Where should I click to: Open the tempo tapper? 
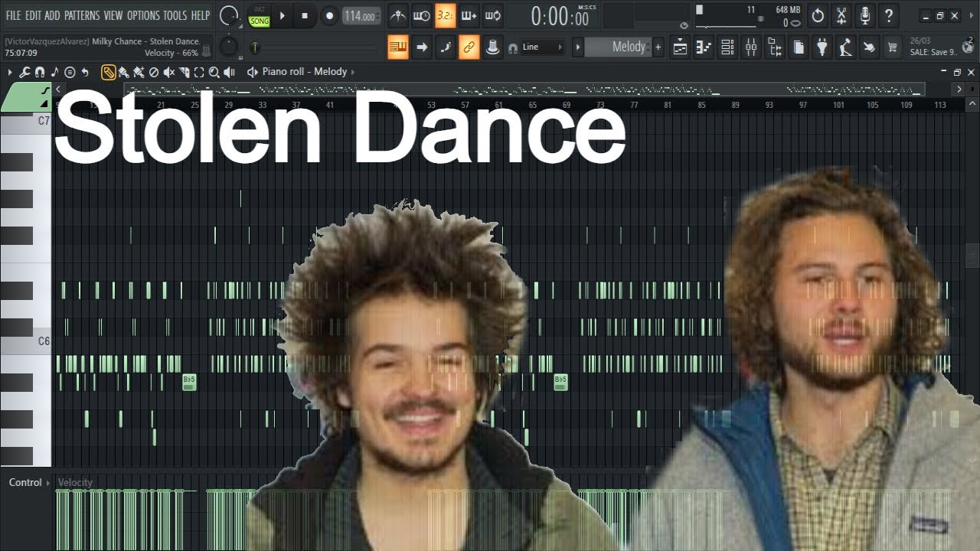(x=845, y=47)
